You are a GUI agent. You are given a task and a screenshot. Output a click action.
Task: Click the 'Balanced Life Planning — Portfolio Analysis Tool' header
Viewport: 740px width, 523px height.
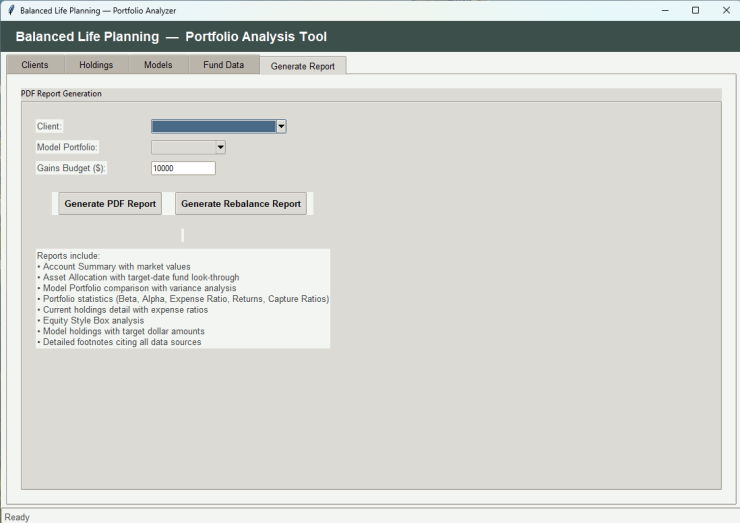click(x=171, y=37)
